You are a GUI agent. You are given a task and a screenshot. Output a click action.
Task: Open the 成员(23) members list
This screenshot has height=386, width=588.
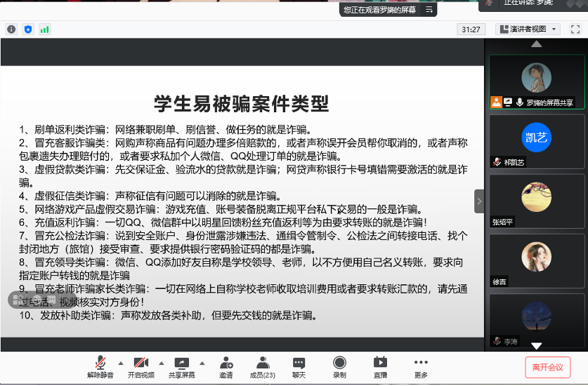262,366
